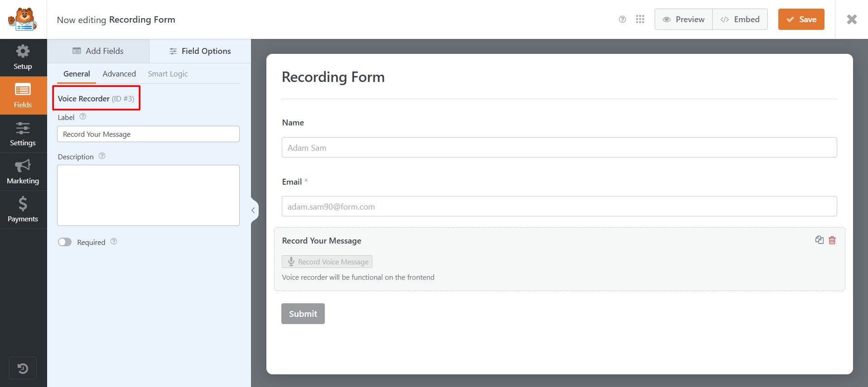Screen dimensions: 868x387
Task: Switch to the Add Fields tab
Action: [x=98, y=51]
